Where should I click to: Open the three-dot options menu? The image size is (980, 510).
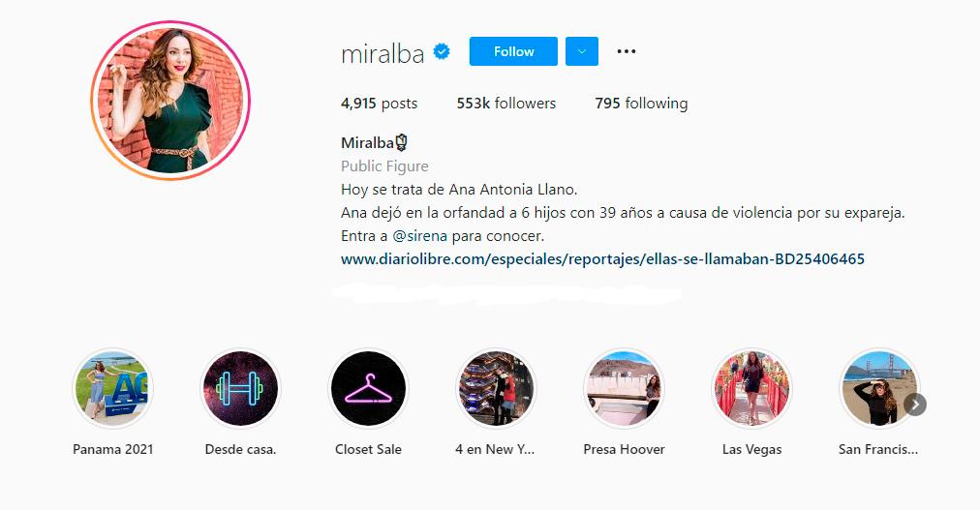click(x=627, y=52)
